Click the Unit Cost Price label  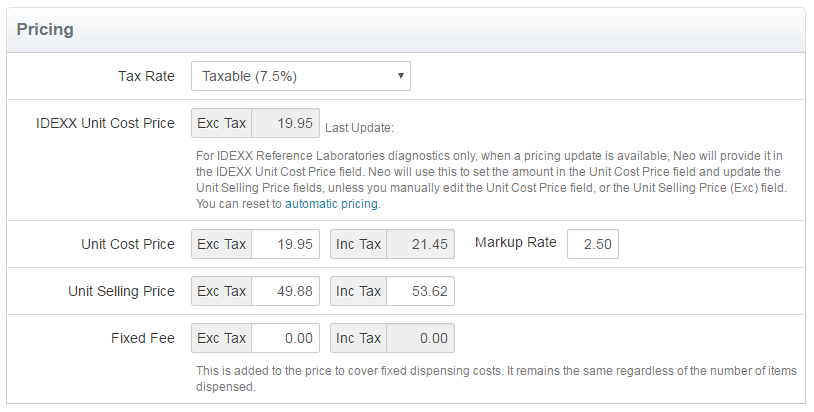pyautogui.click(x=127, y=244)
